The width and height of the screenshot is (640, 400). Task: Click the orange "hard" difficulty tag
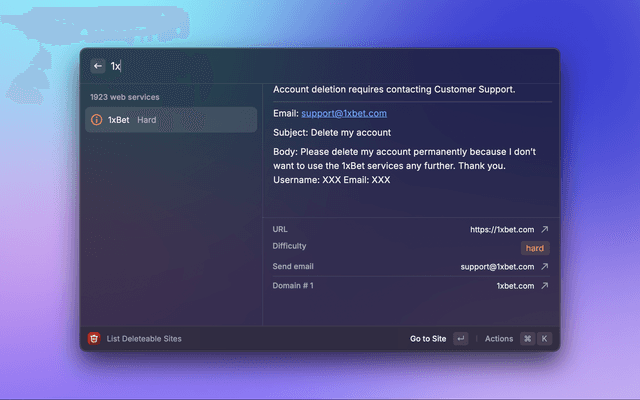click(x=535, y=248)
